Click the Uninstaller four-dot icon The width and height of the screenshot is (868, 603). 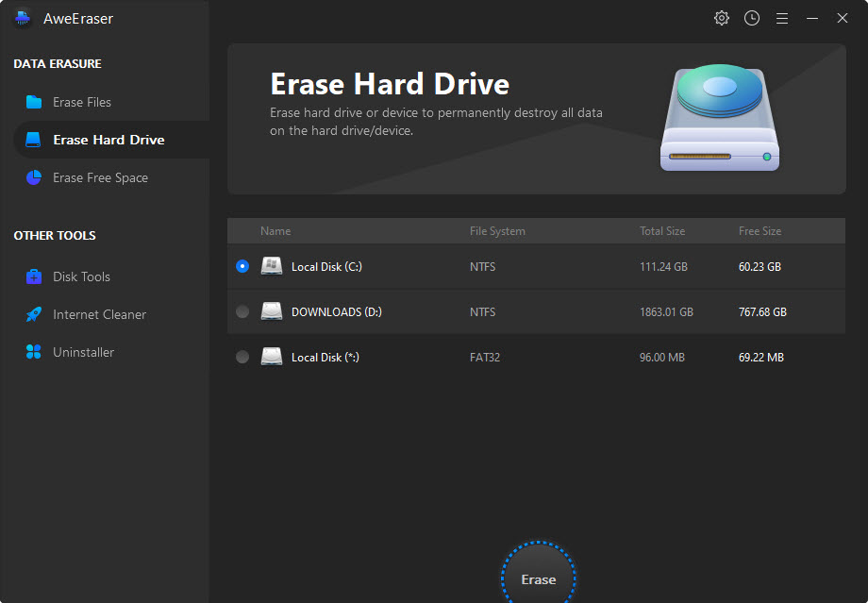point(34,352)
